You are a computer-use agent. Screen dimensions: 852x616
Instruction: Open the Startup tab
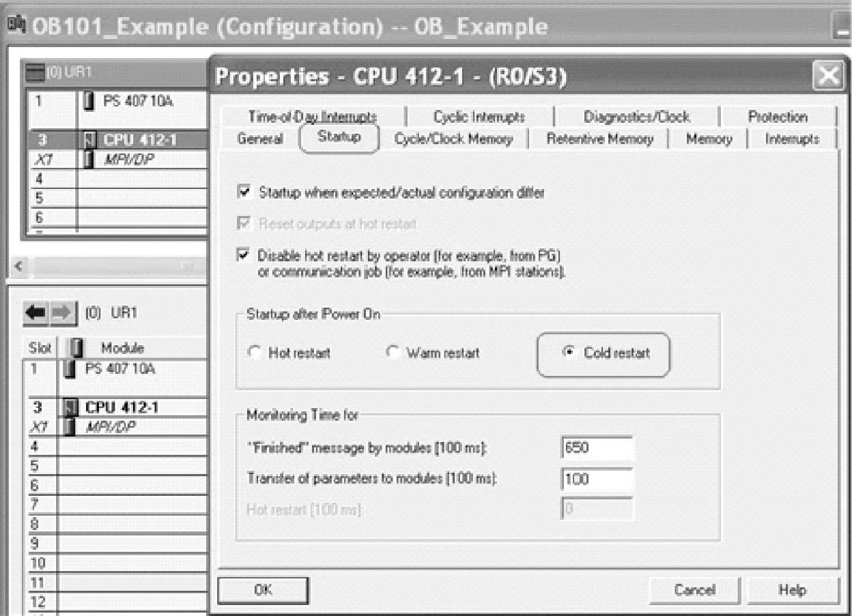click(x=339, y=137)
